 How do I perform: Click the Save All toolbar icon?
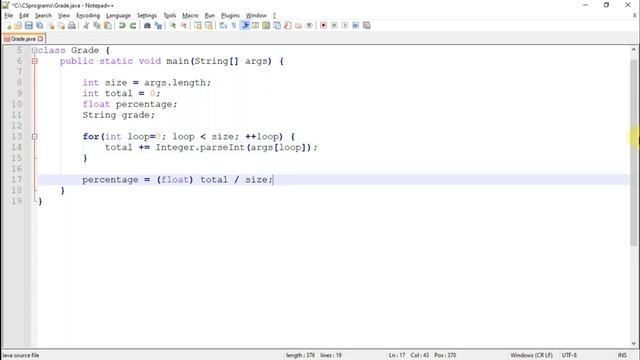point(40,25)
